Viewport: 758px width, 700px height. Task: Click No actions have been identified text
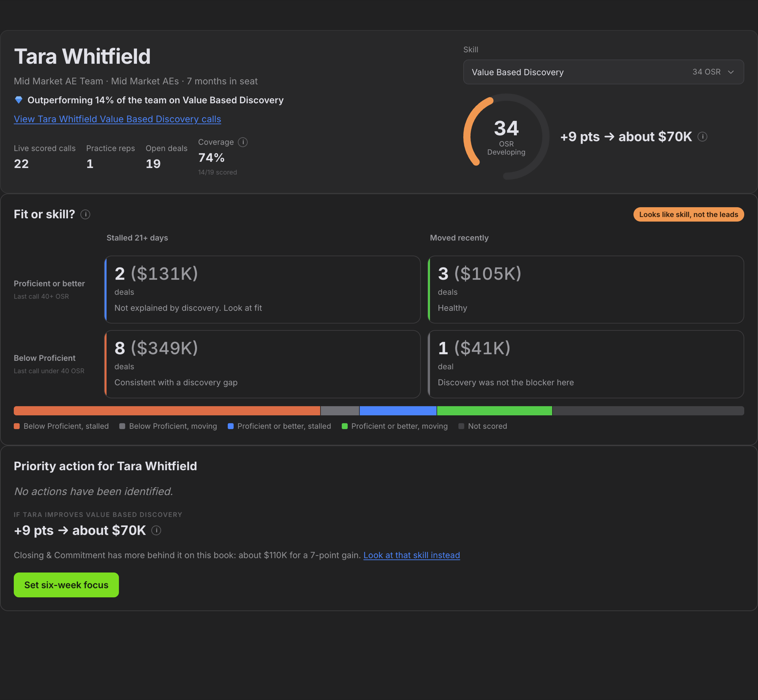[x=93, y=492]
